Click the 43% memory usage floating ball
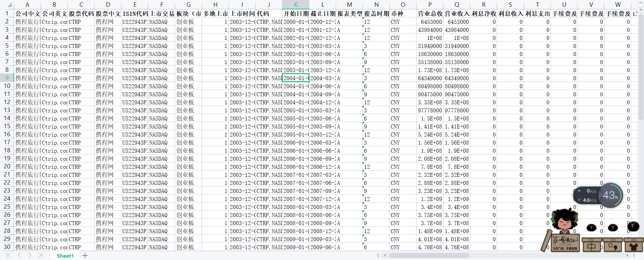Image resolution: width=644 pixels, height=260 pixels. pos(610,195)
